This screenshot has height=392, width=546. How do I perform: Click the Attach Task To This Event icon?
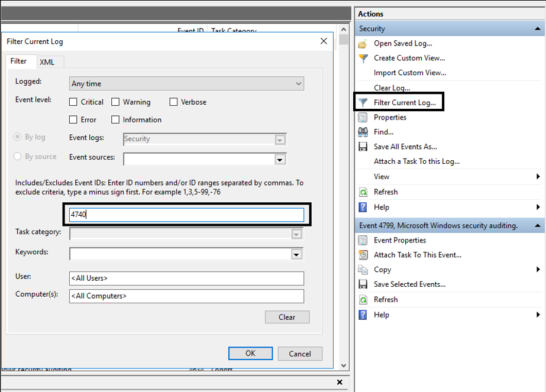[363, 255]
